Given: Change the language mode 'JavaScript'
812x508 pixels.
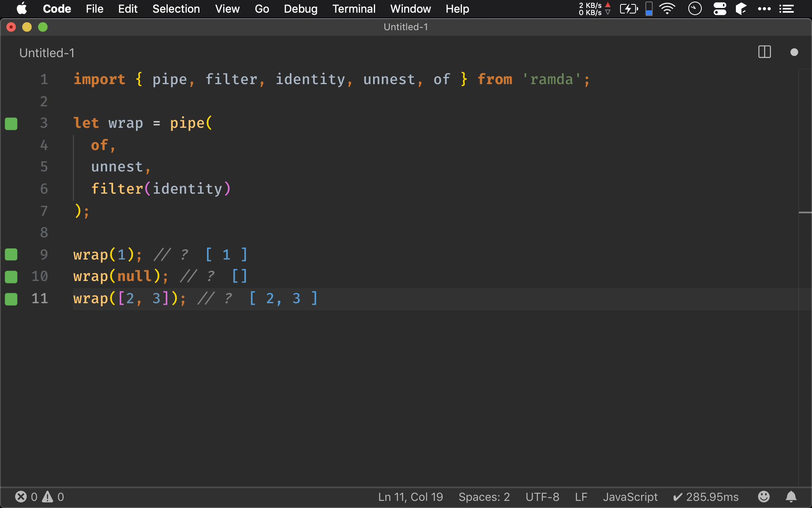Looking at the screenshot, I should click(x=630, y=497).
